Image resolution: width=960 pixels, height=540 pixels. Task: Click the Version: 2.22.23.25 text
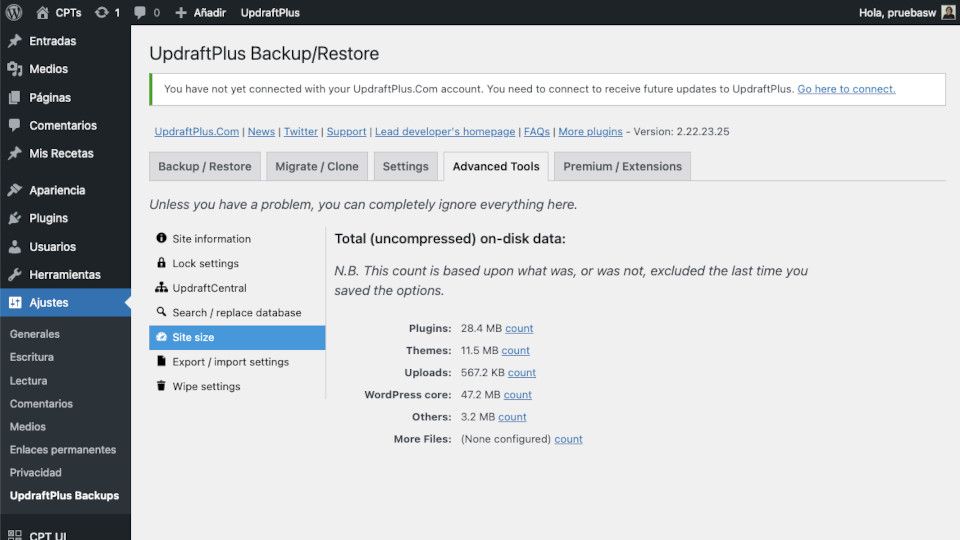[x=681, y=131]
